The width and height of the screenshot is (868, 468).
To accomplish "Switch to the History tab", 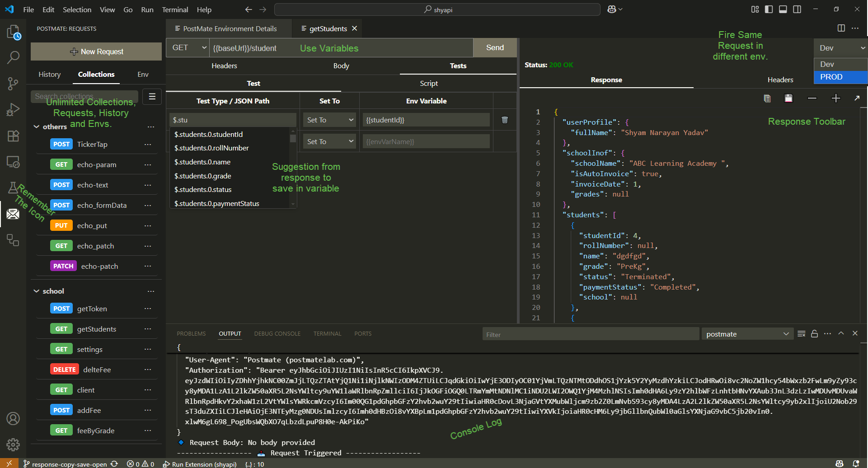I will coord(49,74).
